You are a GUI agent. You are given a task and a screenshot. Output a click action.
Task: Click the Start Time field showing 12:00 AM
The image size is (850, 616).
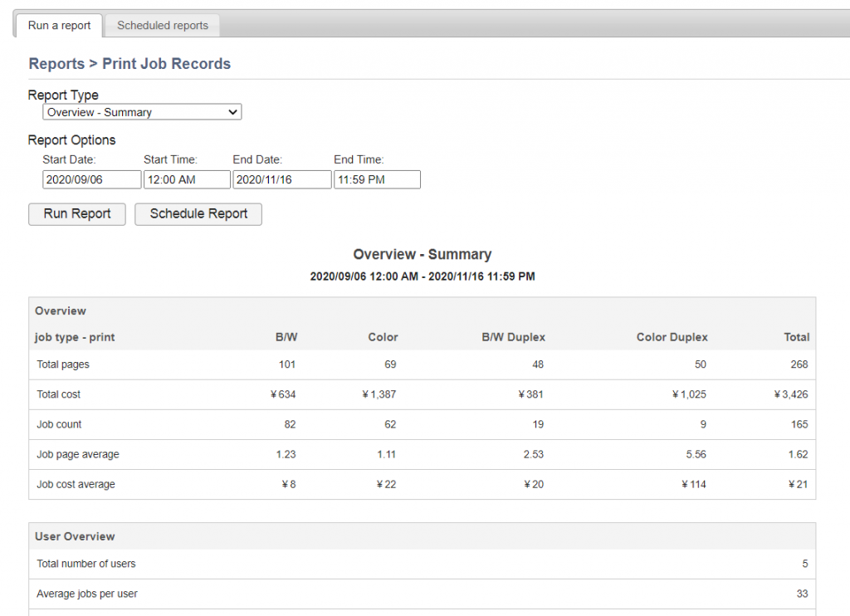[187, 179]
